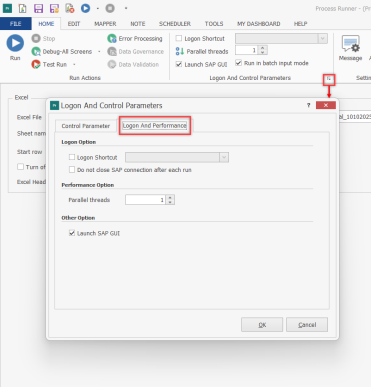Enable Logon Shortcut checkbox in dialog
This screenshot has width=371, height=387.
(72, 157)
